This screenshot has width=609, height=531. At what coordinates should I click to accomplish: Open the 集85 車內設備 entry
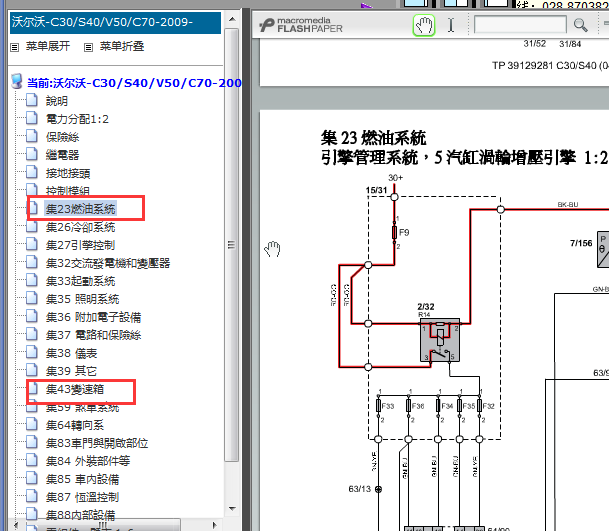pos(82,479)
